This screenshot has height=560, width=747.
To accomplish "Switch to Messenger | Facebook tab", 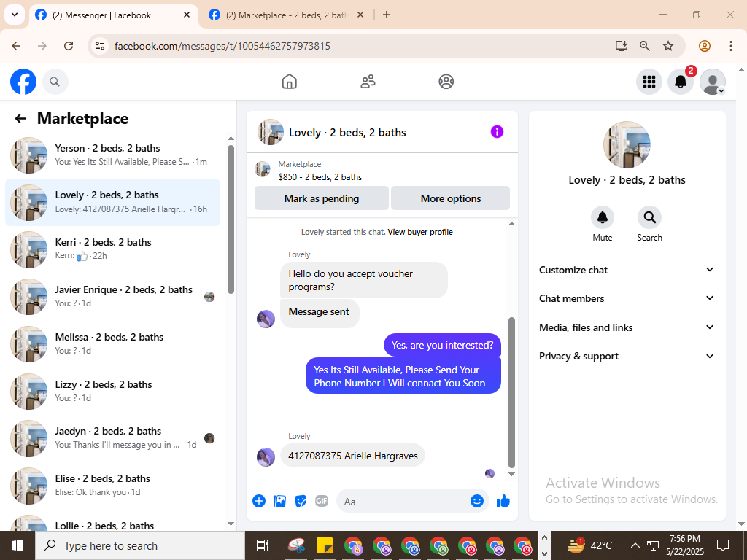I will click(113, 15).
